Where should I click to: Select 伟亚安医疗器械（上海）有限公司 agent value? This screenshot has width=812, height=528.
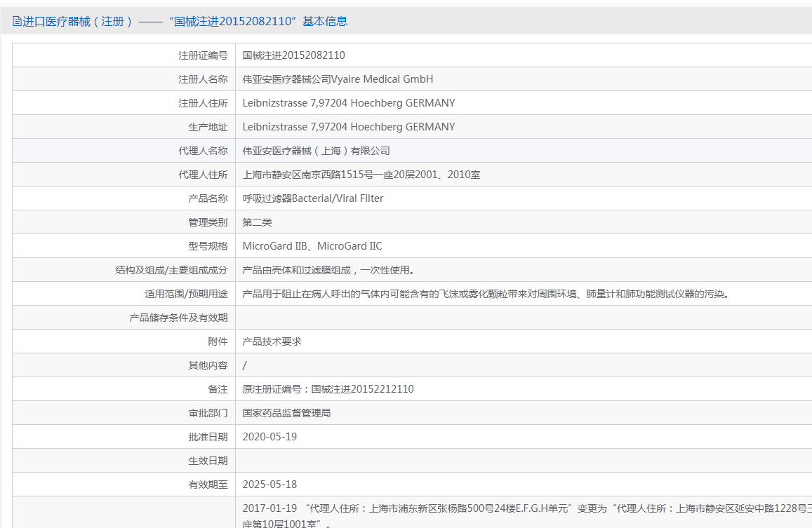[x=316, y=151]
